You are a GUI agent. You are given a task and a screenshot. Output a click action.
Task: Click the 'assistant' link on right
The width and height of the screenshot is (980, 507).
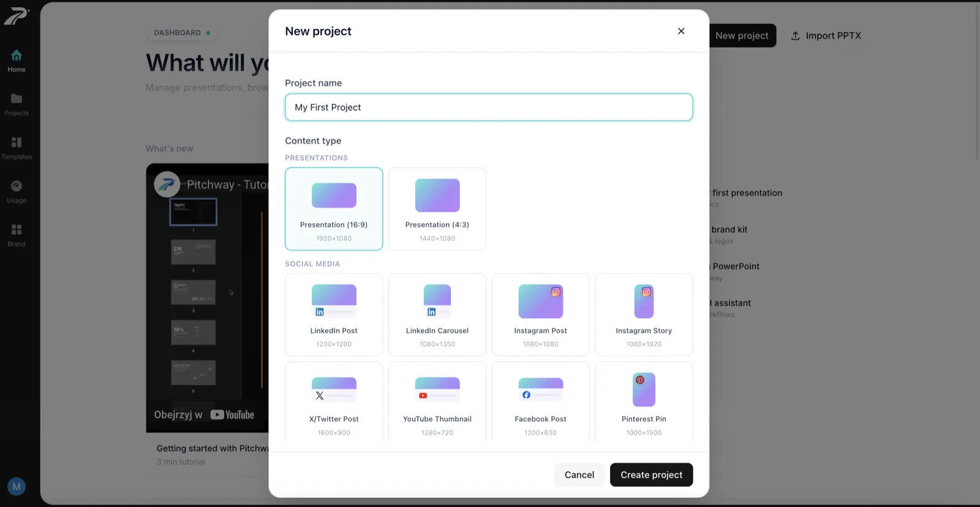tap(732, 303)
